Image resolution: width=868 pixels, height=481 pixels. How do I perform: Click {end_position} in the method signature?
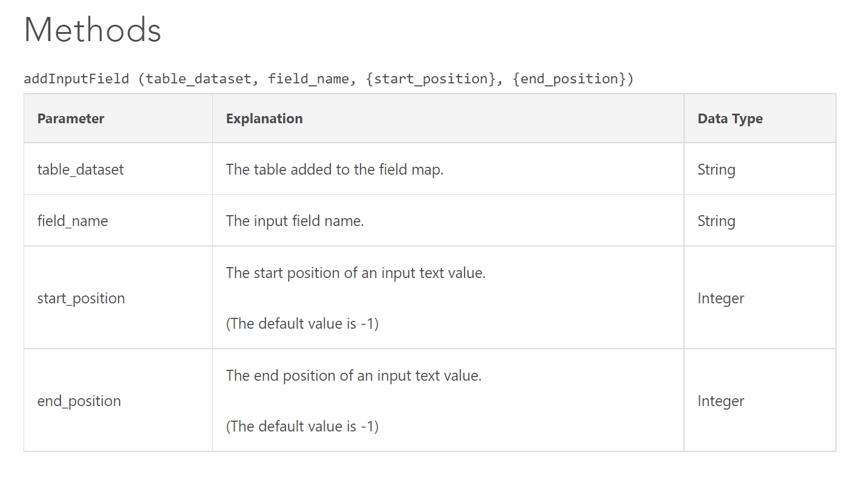tap(569, 79)
